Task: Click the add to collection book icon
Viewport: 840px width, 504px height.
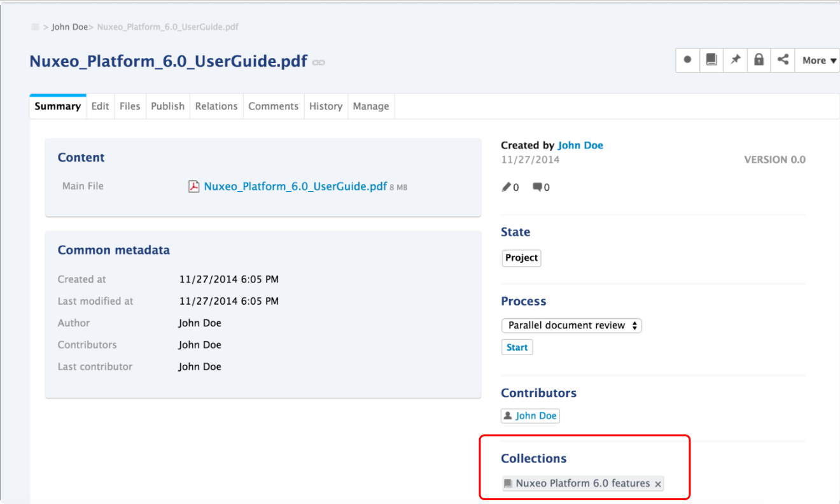Action: pyautogui.click(x=711, y=60)
